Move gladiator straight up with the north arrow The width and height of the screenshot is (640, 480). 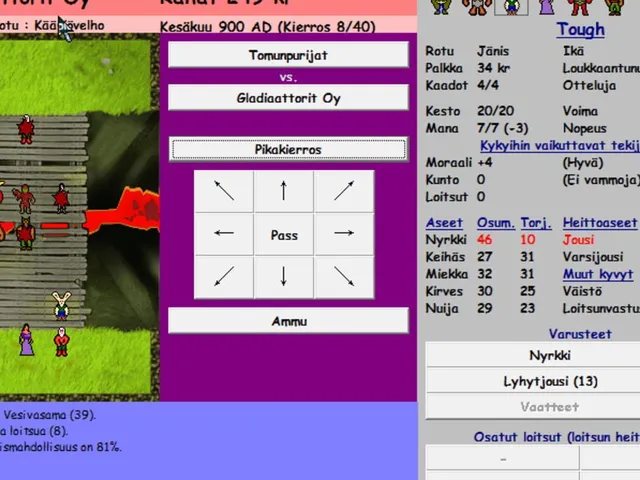click(284, 191)
